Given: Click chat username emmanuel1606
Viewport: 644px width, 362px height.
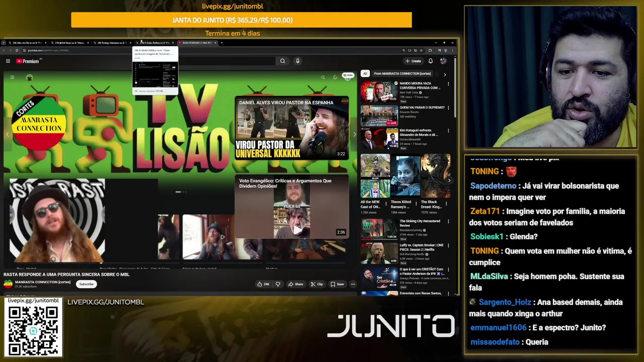Looking at the screenshot, I should 498,327.
